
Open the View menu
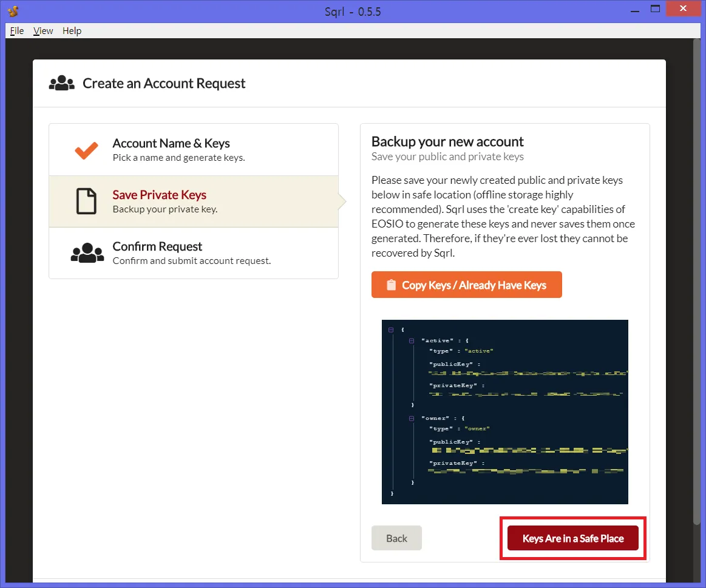(42, 30)
